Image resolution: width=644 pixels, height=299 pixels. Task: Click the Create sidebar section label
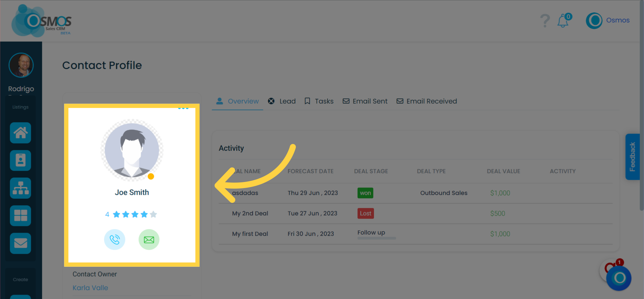(x=20, y=280)
